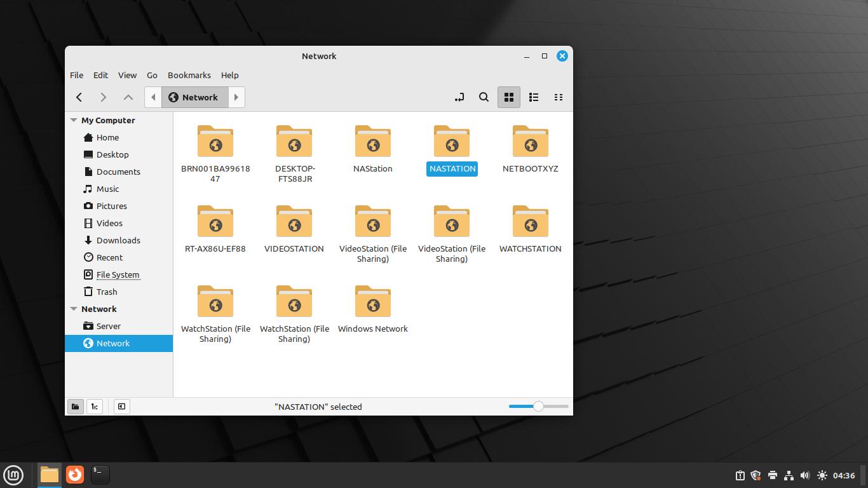Open the search tool in the toolbar
Image resolution: width=868 pixels, height=488 pixels.
click(x=484, y=97)
